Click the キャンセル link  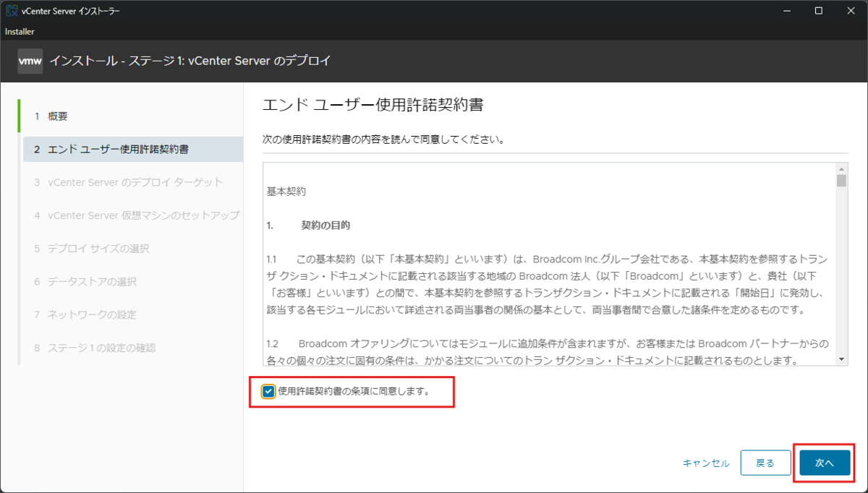coord(706,463)
